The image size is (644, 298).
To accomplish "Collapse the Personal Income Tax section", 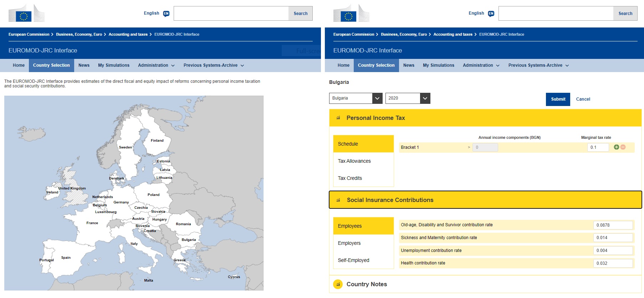I will (485, 118).
